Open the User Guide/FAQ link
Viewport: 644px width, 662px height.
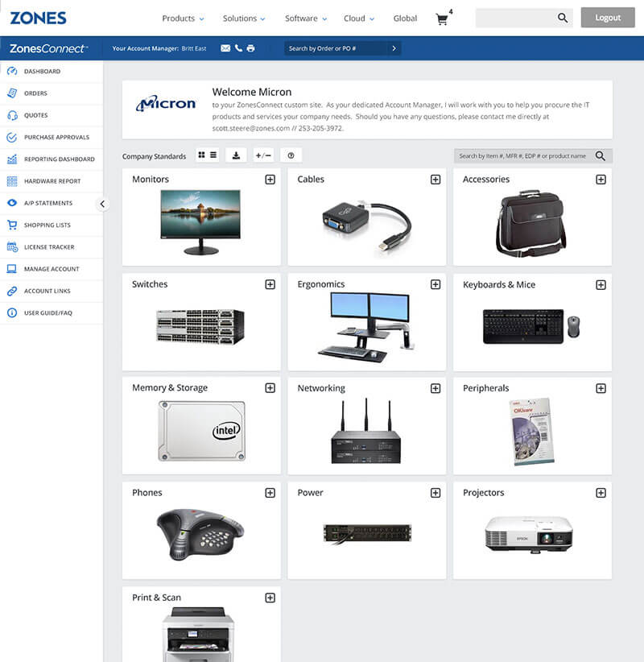coord(48,312)
